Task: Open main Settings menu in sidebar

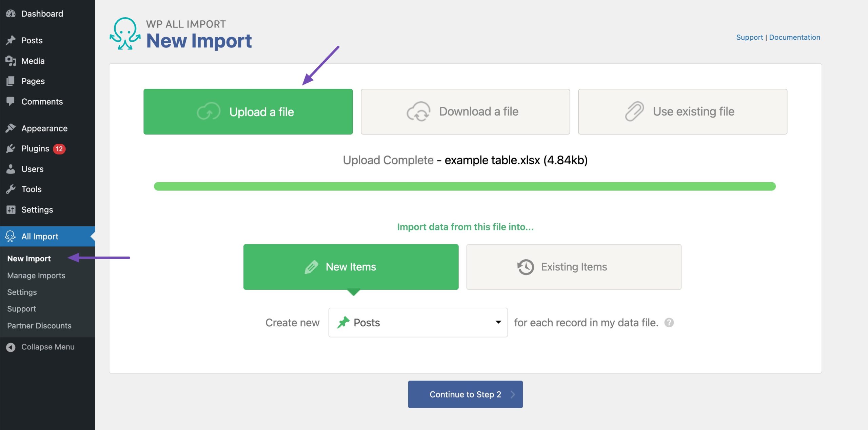Action: [47, 209]
